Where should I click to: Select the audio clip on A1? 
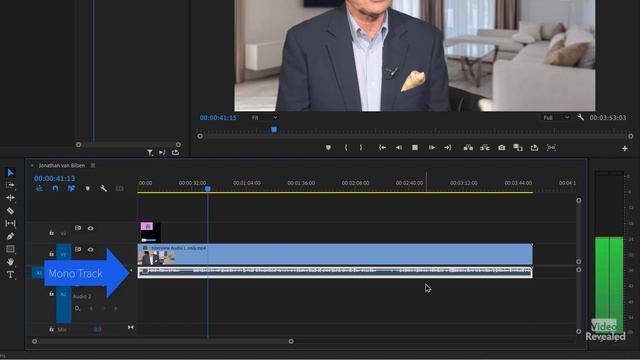click(335, 273)
